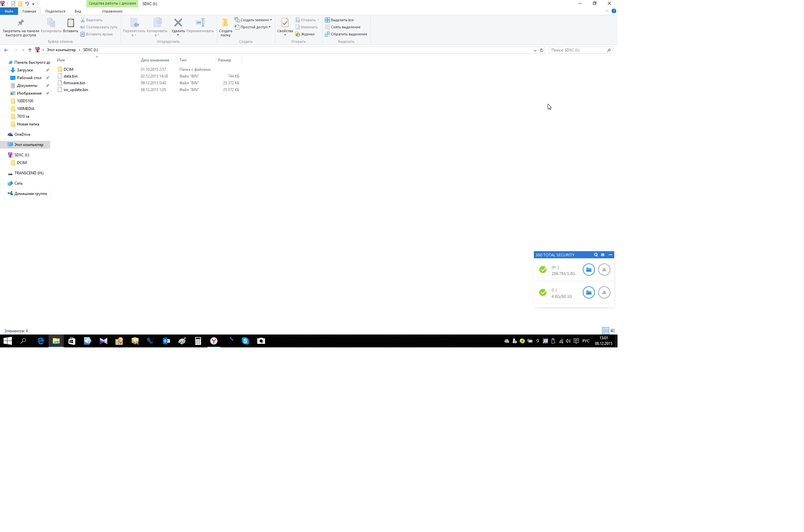Click the Search SDXC (I:) input field
The height and width of the screenshot is (532, 804).
[577, 50]
